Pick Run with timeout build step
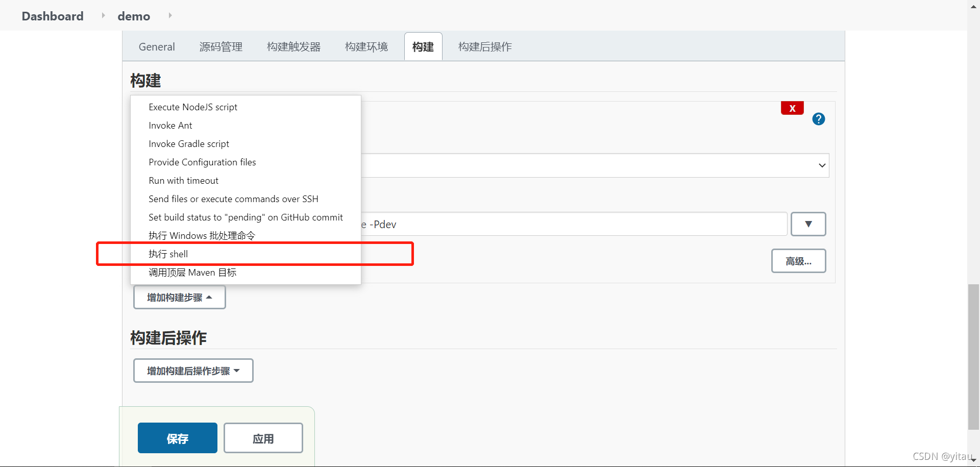The image size is (980, 467). [246, 181]
